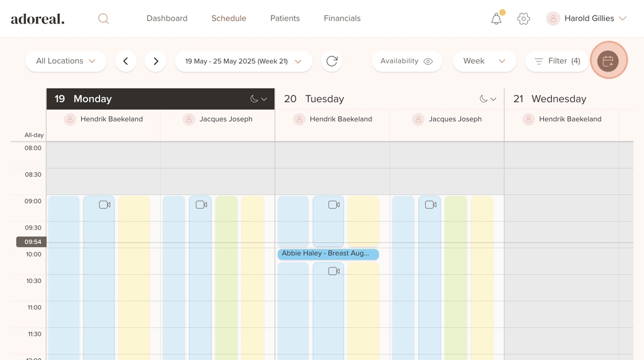
Task: Click the refresh schedule icon
Action: pyautogui.click(x=332, y=61)
